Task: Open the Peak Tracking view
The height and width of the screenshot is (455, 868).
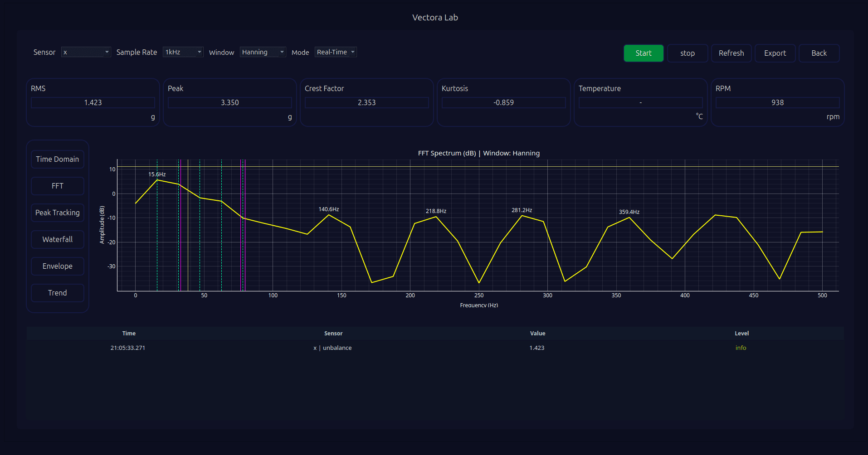Action: tap(58, 213)
